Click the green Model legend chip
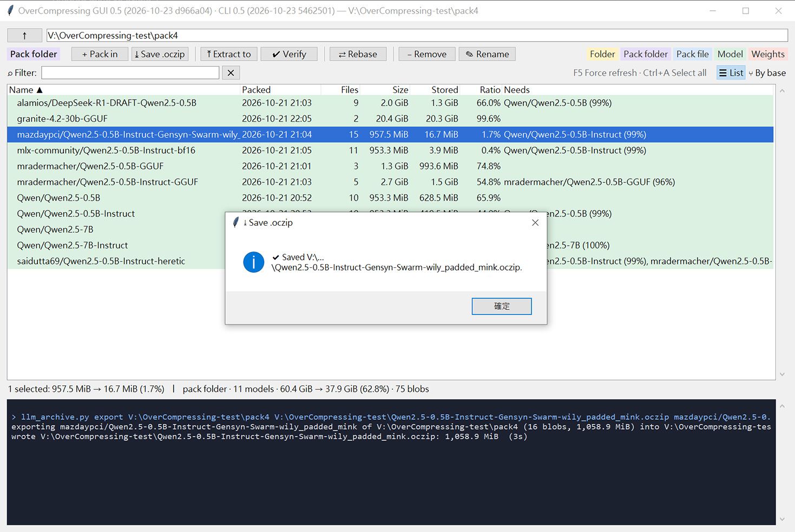The height and width of the screenshot is (532, 795). [x=730, y=54]
